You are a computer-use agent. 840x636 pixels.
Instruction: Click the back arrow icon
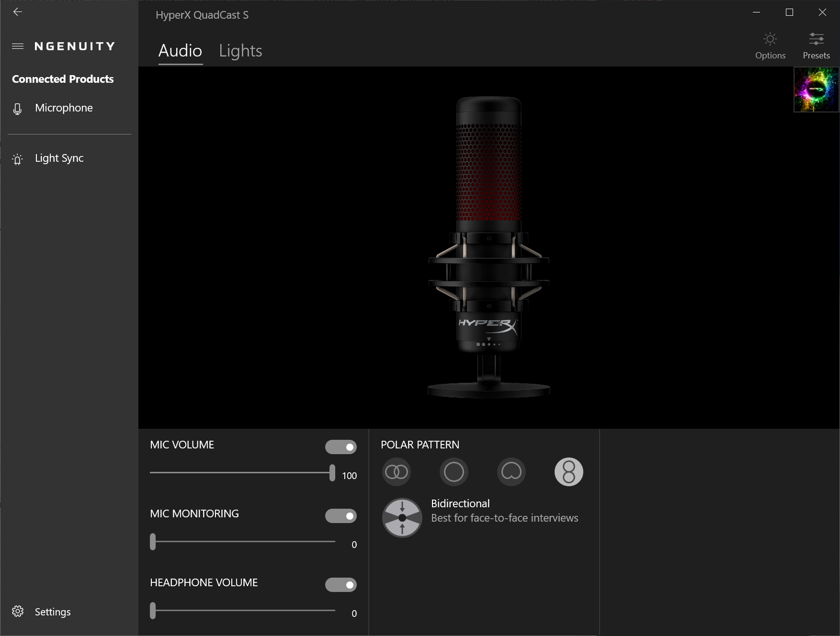click(x=18, y=12)
